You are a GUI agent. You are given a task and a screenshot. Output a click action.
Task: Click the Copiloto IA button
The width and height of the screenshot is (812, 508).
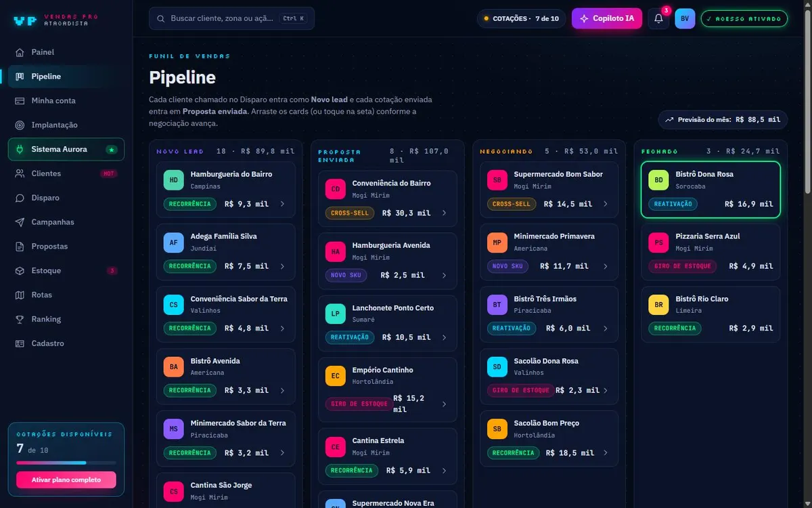pyautogui.click(x=607, y=19)
